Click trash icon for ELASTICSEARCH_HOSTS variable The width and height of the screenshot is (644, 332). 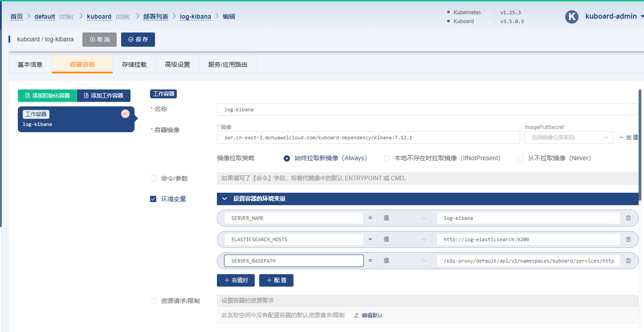(x=628, y=239)
